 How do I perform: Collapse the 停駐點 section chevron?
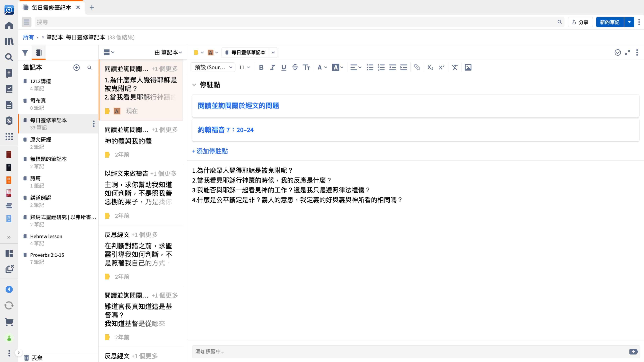[x=194, y=85]
